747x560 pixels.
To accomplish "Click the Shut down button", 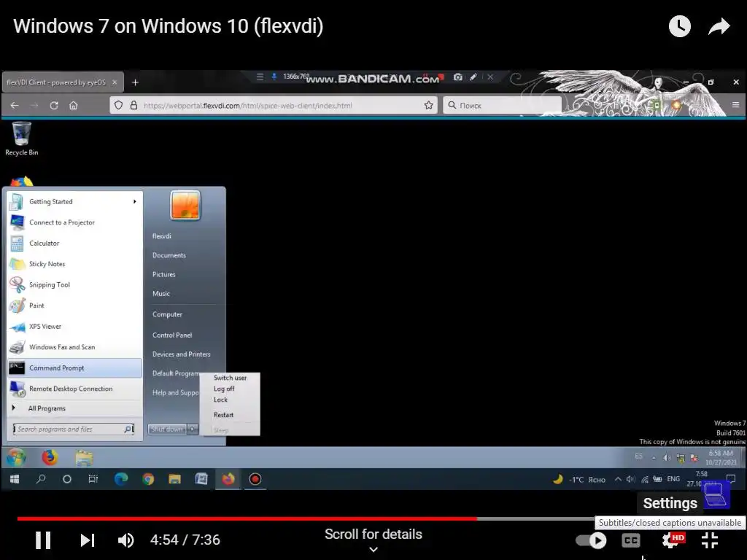I will click(167, 429).
